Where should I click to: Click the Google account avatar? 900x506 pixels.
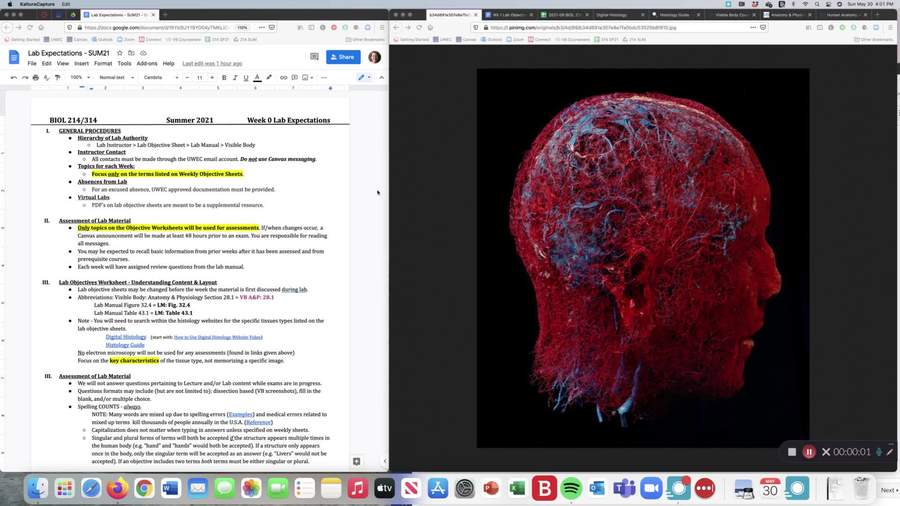[374, 57]
